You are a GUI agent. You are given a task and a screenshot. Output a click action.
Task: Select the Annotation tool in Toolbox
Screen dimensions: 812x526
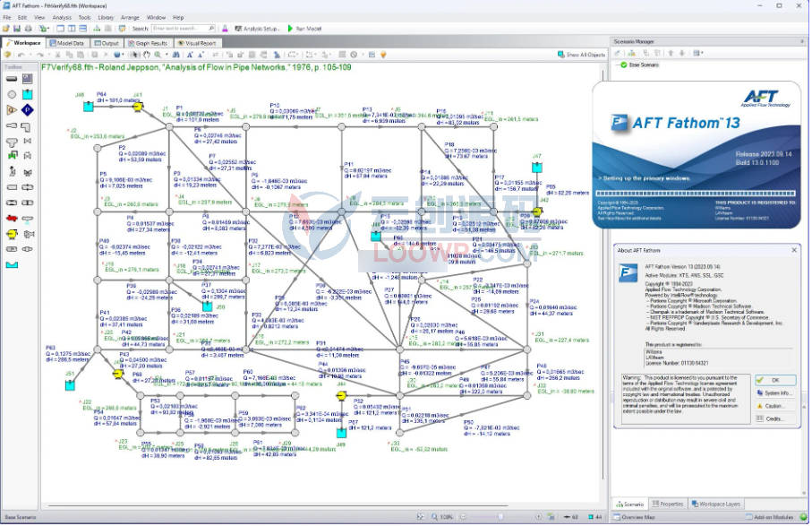(x=28, y=79)
